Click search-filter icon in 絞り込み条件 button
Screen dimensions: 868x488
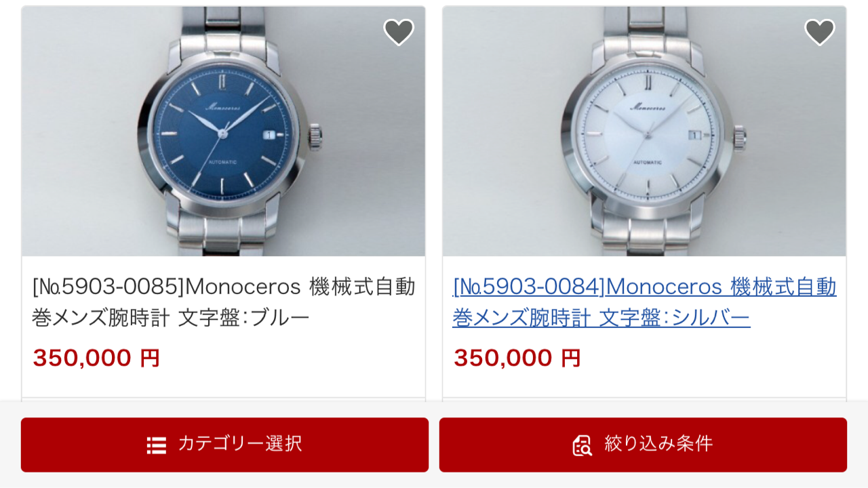(583, 445)
